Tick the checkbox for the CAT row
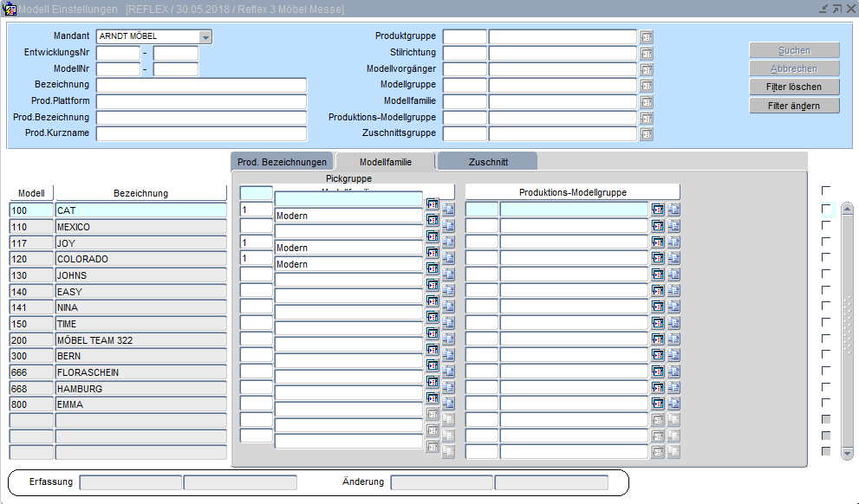Viewport: 859px width, 504px height. (826, 210)
